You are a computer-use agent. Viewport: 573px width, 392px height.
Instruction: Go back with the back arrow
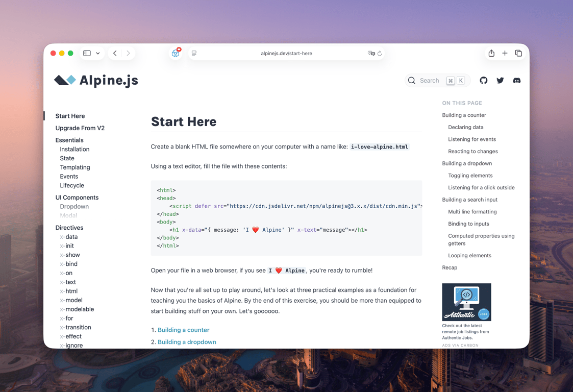pos(115,54)
